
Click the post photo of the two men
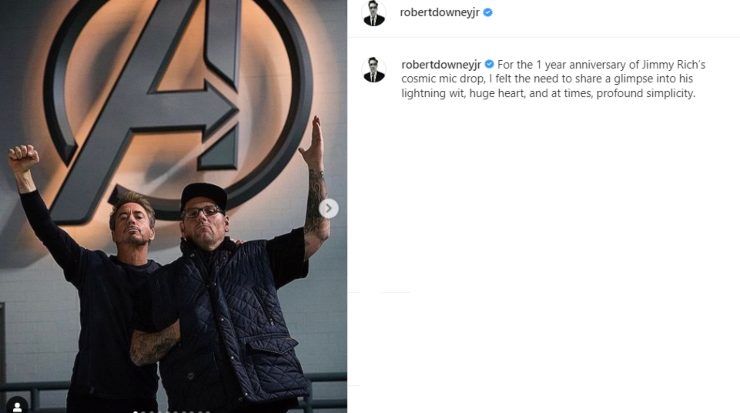(x=173, y=206)
